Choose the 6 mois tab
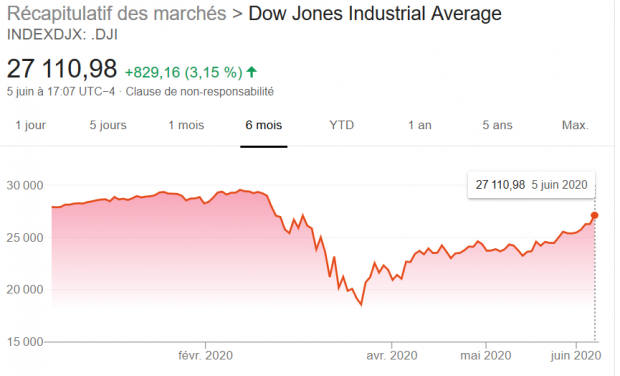The width and height of the screenshot is (620, 376). 264,125
